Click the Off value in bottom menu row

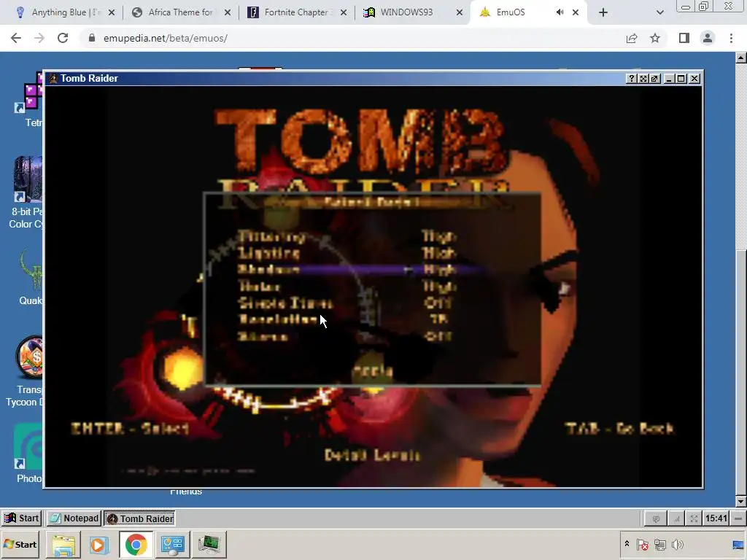coord(438,336)
